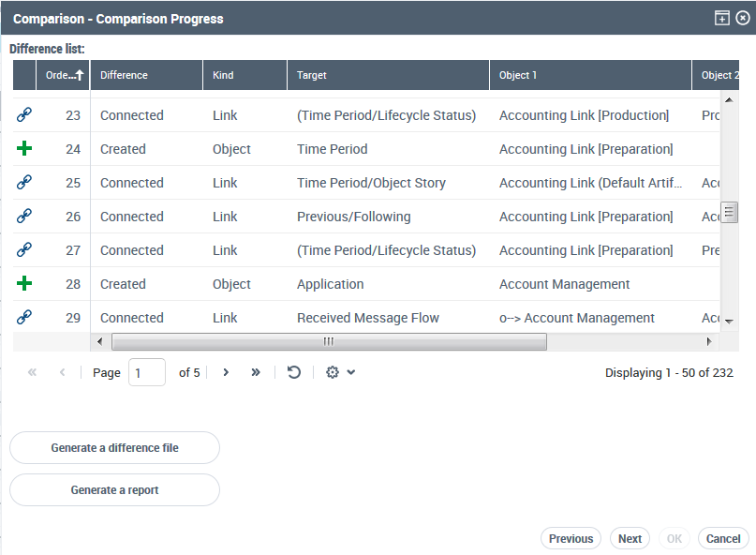The image size is (756, 555).
Task: Jump to the last page of results
Action: (256, 372)
